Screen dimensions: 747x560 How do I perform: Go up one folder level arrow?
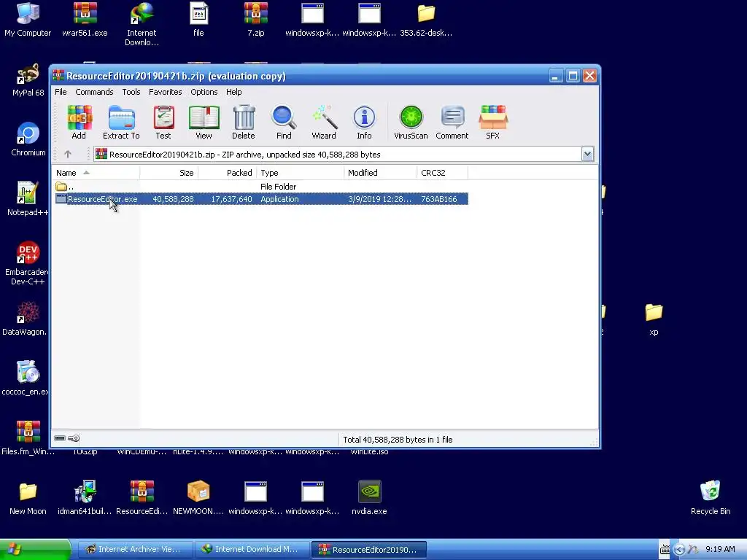[68, 155]
